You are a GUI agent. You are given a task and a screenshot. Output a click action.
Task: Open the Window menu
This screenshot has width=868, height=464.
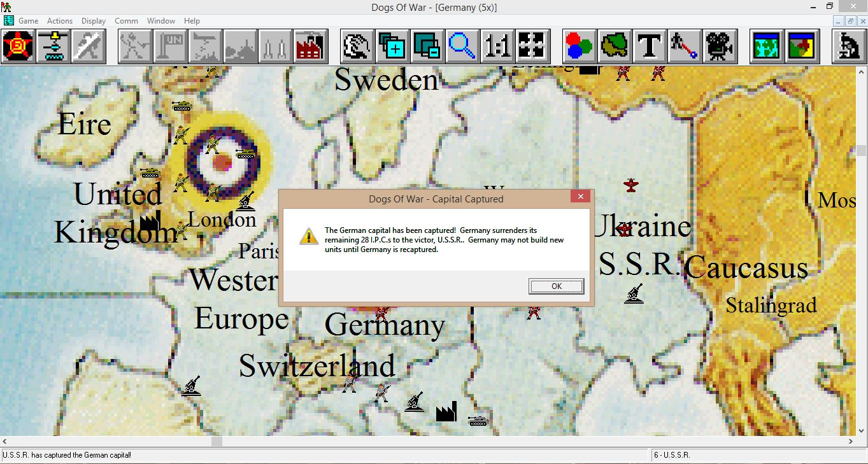click(161, 21)
